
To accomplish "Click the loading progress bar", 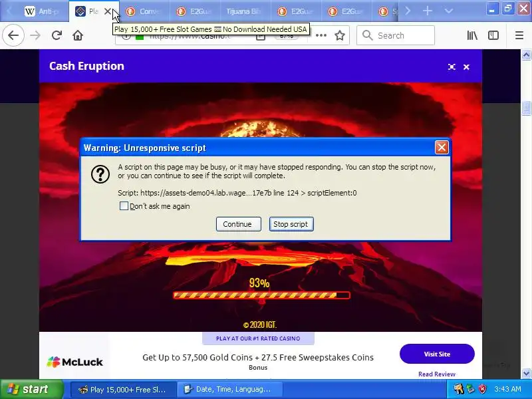I will click(x=261, y=295).
